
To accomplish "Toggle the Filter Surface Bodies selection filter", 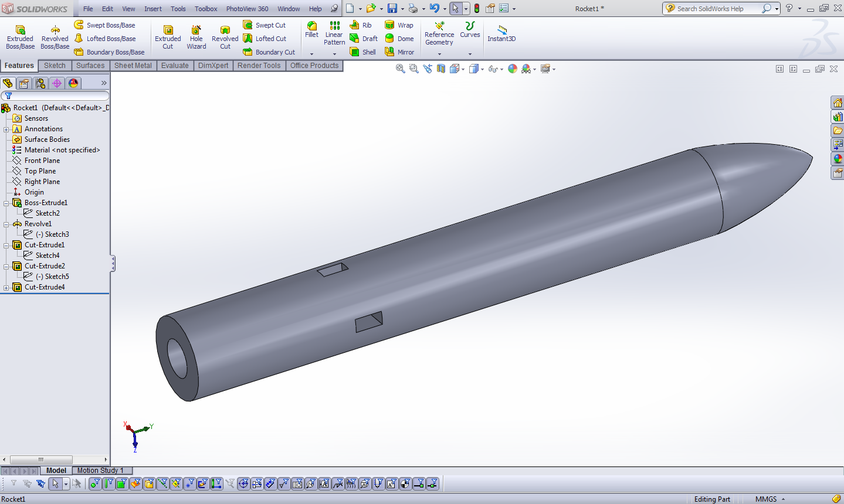I will [135, 483].
